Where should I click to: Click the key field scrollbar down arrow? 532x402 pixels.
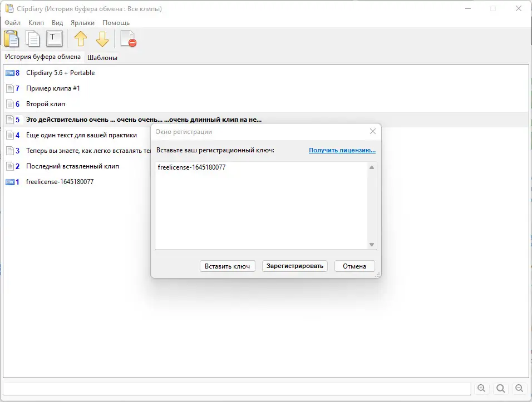[372, 245]
